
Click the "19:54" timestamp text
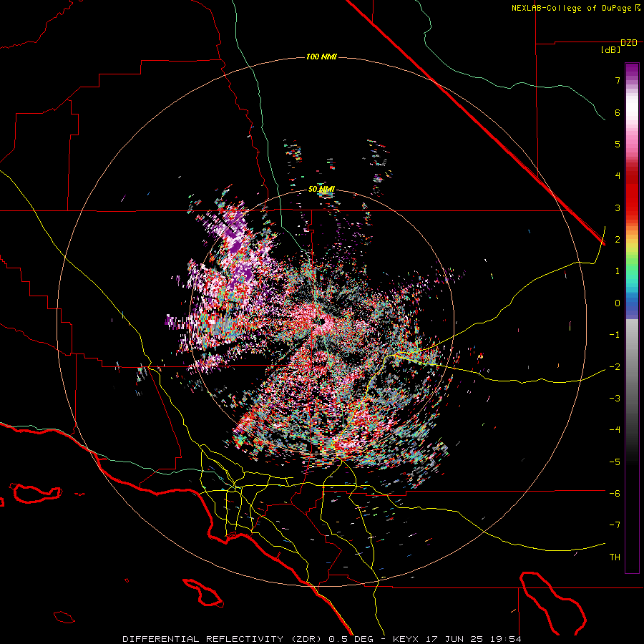(505, 639)
